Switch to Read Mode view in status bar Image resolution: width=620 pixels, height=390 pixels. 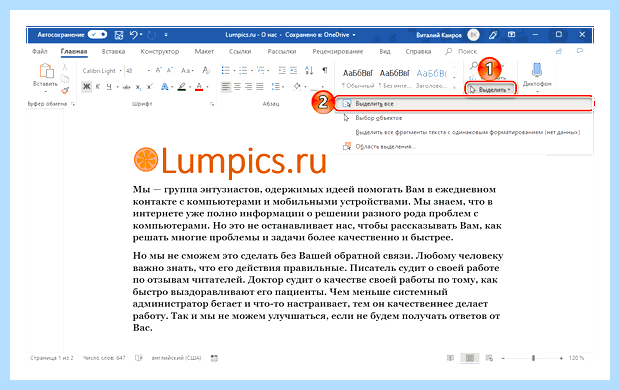[x=450, y=358]
